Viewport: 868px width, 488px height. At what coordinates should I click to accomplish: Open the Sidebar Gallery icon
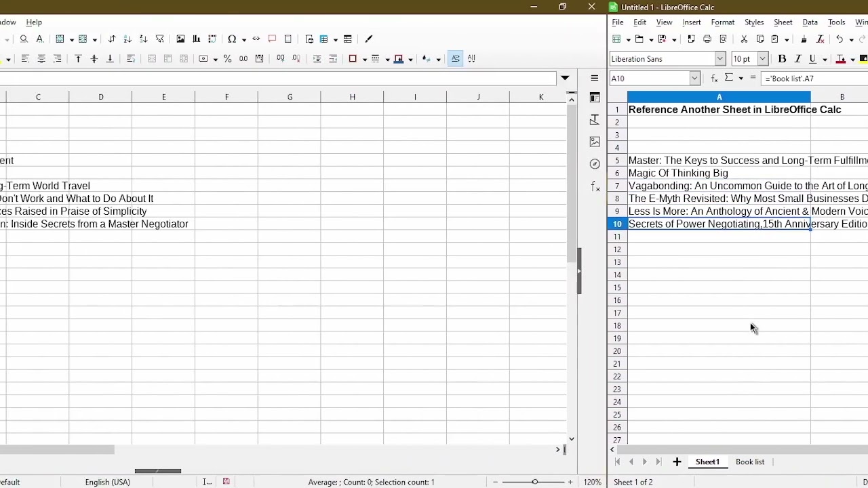coord(595,142)
